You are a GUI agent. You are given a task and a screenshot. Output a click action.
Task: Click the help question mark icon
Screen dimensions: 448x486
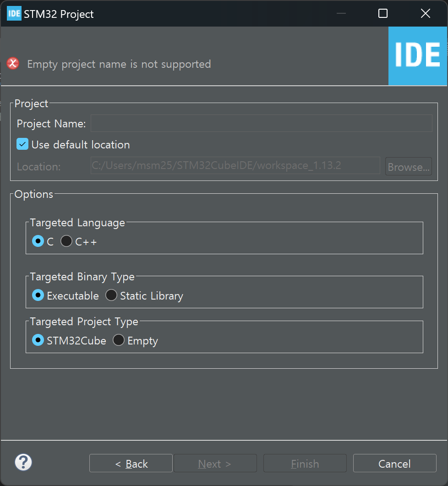tap(23, 462)
